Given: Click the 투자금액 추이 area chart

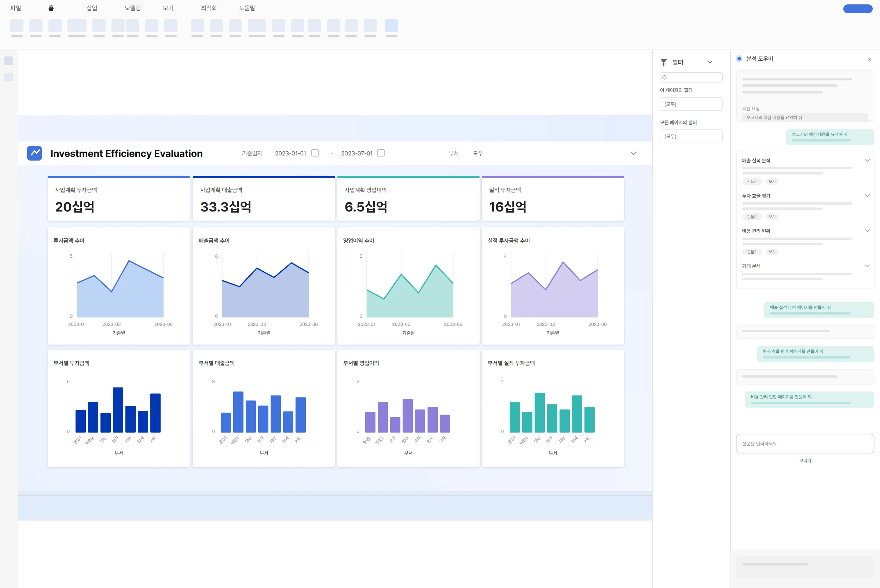Looking at the screenshot, I should pos(118,286).
